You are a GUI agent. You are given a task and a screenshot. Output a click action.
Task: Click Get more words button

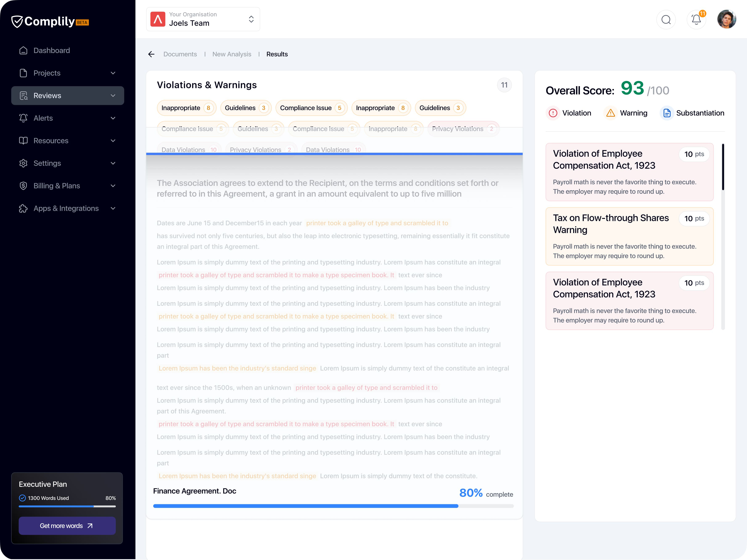[x=67, y=526]
